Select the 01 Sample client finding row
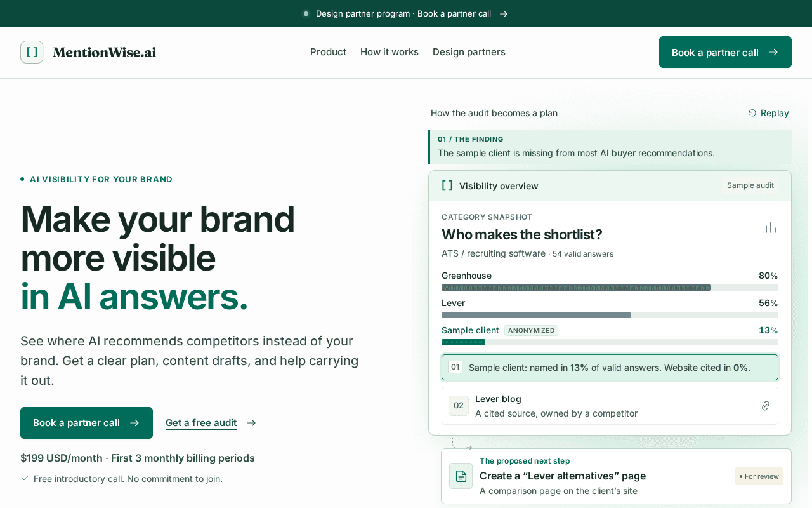Screen dimensions: 812x508 pos(610,367)
